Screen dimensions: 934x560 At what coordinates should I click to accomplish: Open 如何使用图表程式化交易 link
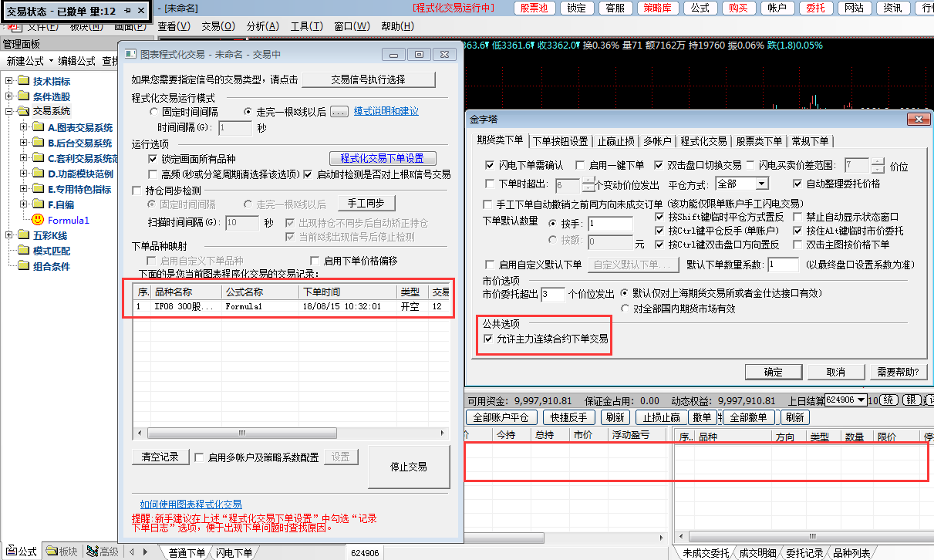191,504
